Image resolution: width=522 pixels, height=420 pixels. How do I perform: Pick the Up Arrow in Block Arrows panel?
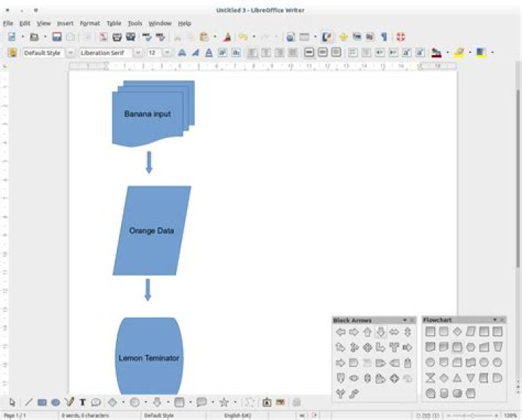tap(367, 332)
